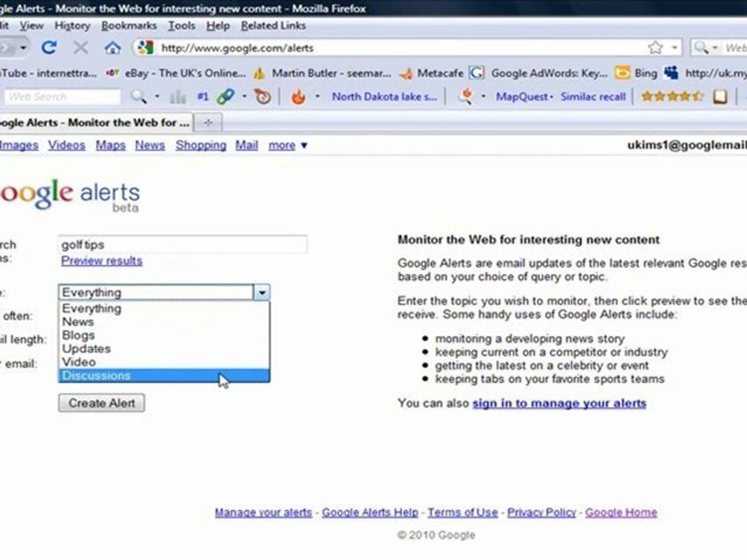Image resolution: width=747 pixels, height=560 pixels.
Task: Expand the Google 'more' menu
Action: click(288, 146)
